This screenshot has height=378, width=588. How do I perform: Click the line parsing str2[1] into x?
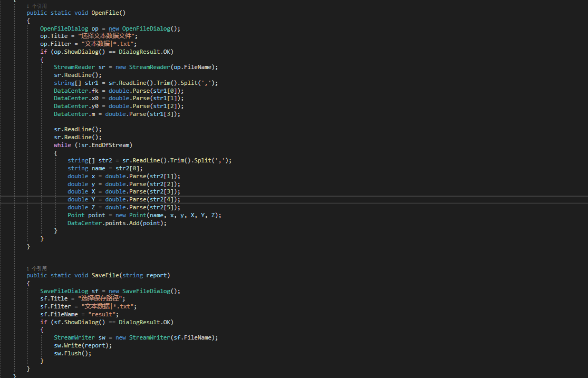(x=124, y=176)
